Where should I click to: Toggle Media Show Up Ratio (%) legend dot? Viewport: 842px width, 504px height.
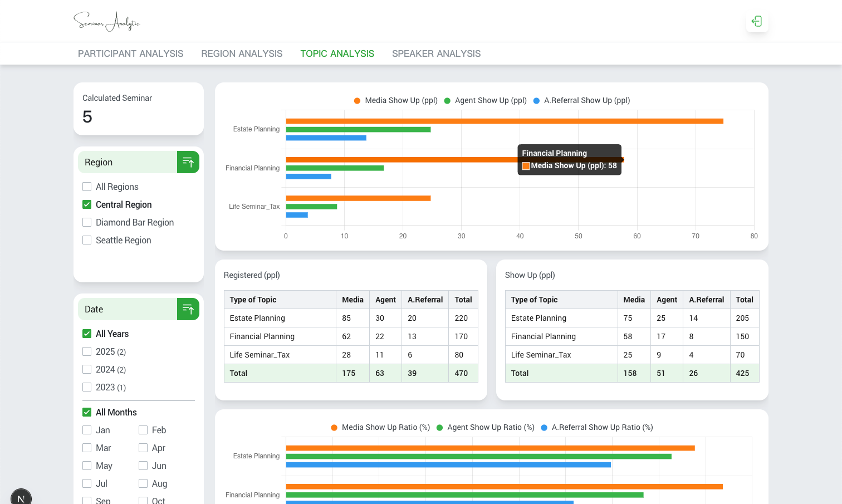point(334,428)
